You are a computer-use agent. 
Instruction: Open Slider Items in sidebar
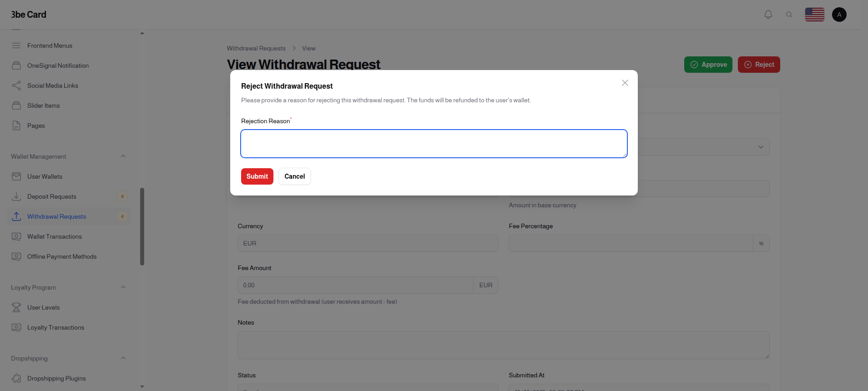click(x=69, y=105)
